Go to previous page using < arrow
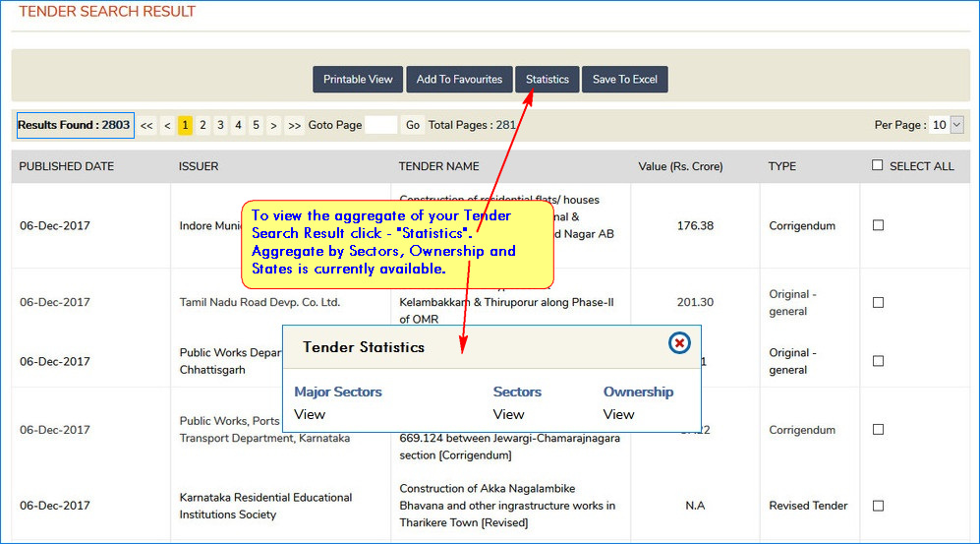 pyautogui.click(x=167, y=125)
